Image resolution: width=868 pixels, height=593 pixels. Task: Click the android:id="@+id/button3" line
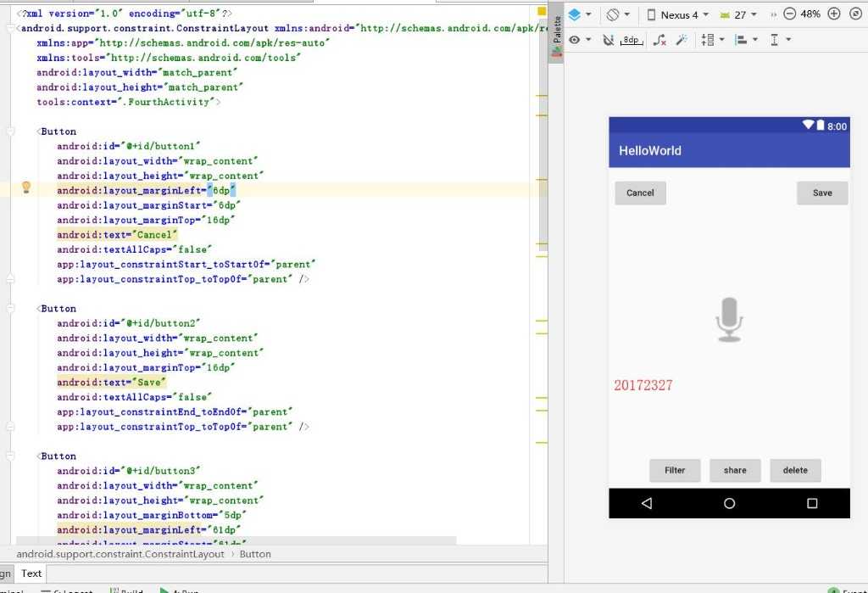[129, 471]
